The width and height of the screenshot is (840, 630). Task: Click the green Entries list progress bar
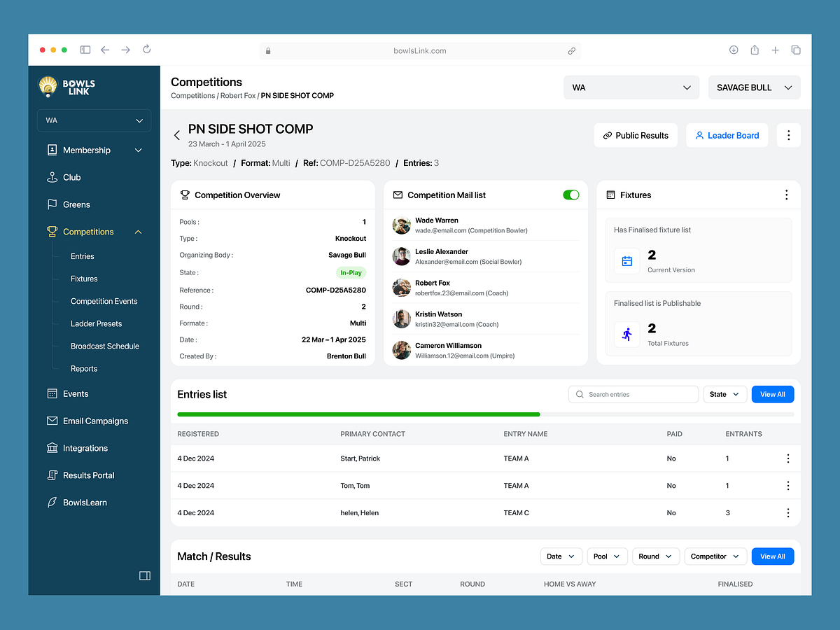[358, 414]
